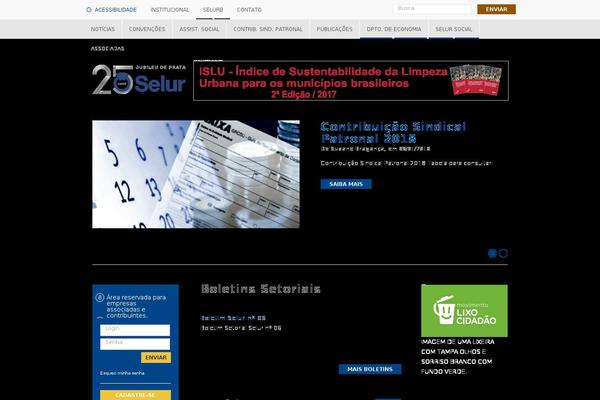Focus the Login input field
Image resolution: width=600 pixels, height=400 pixels.
[x=135, y=330]
